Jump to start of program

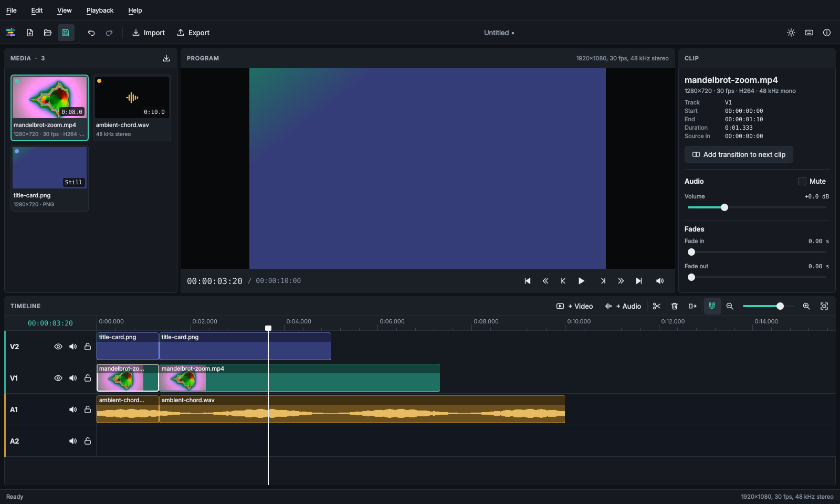(x=528, y=281)
